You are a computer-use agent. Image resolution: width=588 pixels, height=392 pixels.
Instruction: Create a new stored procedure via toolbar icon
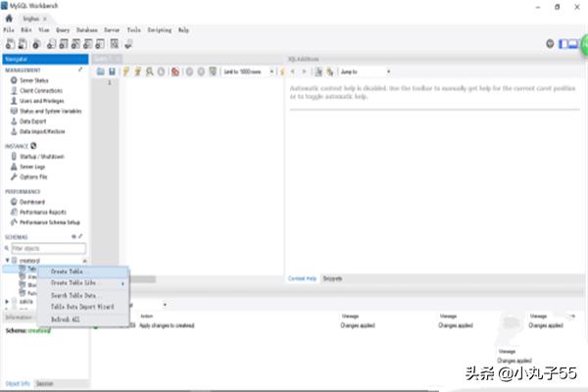[88, 44]
